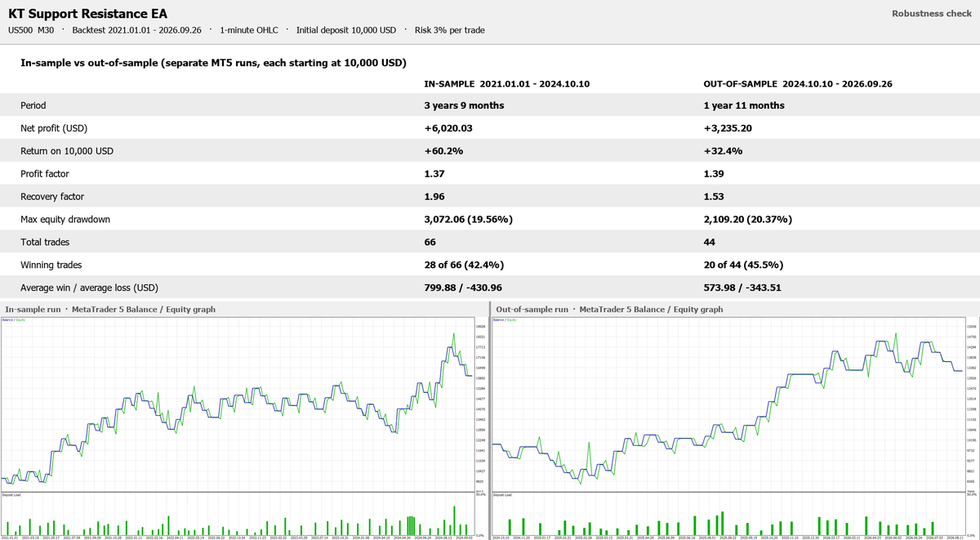980x540 pixels.
Task: Click the '1 year 11 months' value
Action: click(x=744, y=105)
